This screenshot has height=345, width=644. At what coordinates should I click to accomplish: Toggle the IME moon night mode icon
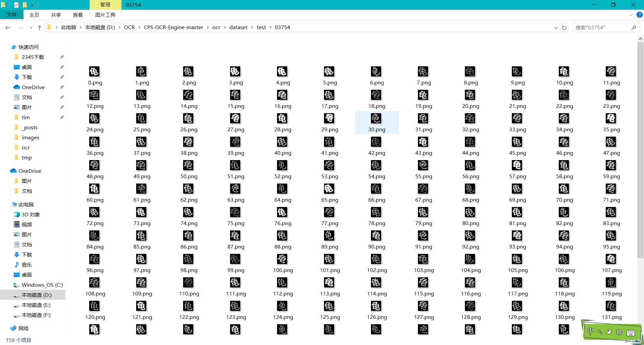(x=609, y=332)
